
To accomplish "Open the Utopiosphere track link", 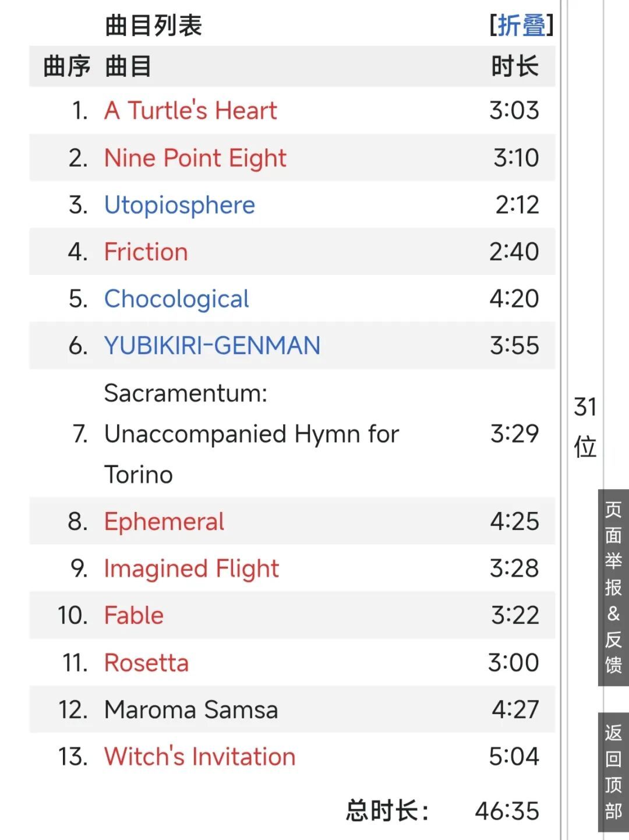I will pyautogui.click(x=179, y=205).
